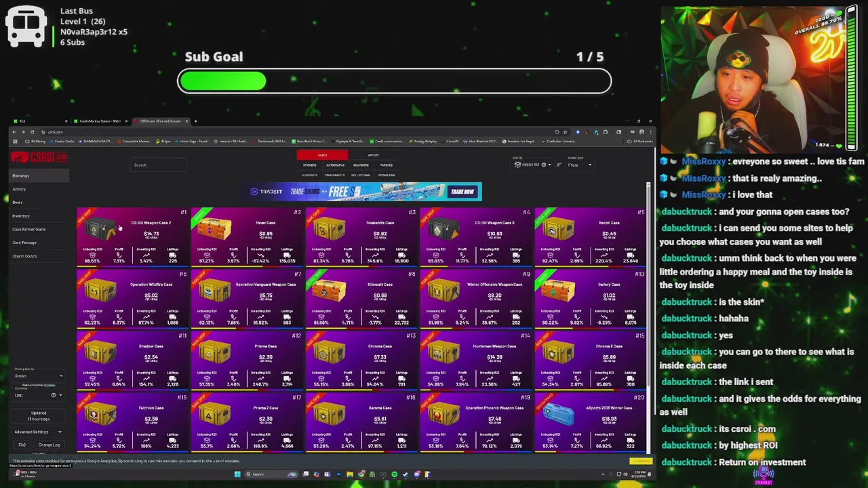Open the Gallery Case card

590,298
